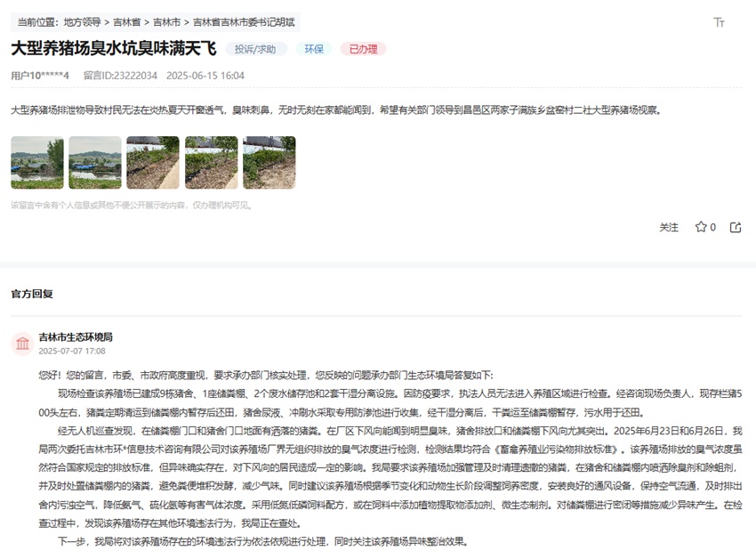The width and height of the screenshot is (756, 559).
Task: Open the second pig farm photo
Action: pyautogui.click(x=97, y=160)
